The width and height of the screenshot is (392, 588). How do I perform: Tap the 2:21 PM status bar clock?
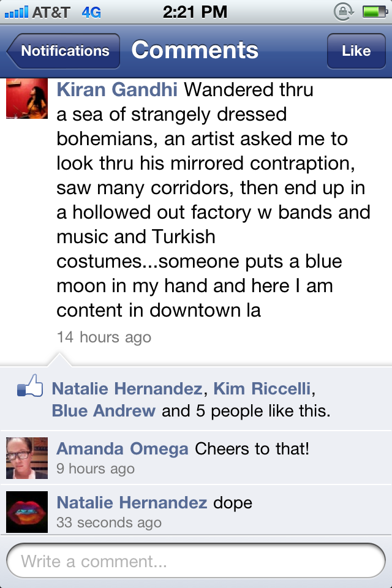tap(195, 12)
